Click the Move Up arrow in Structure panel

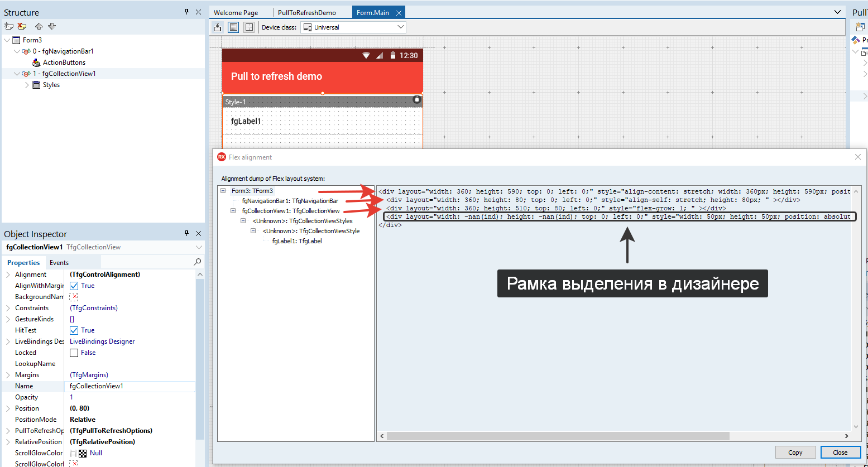click(39, 26)
